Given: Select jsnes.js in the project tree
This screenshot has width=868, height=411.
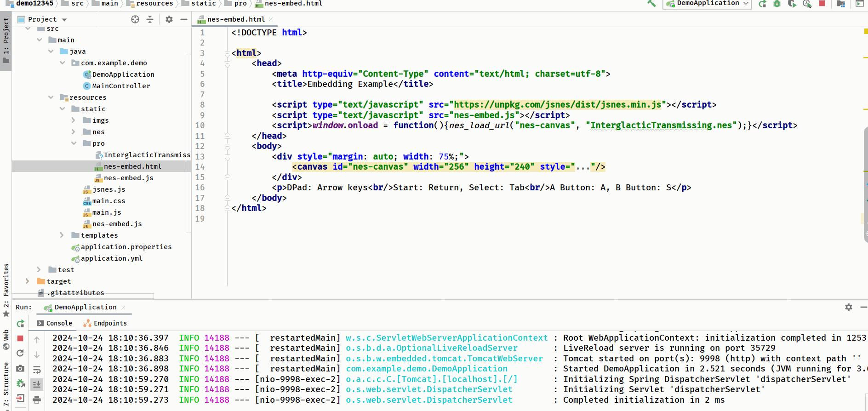Looking at the screenshot, I should (104, 189).
